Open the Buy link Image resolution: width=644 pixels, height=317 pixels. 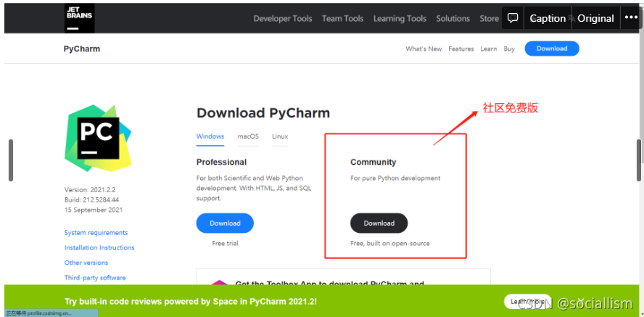pos(509,49)
